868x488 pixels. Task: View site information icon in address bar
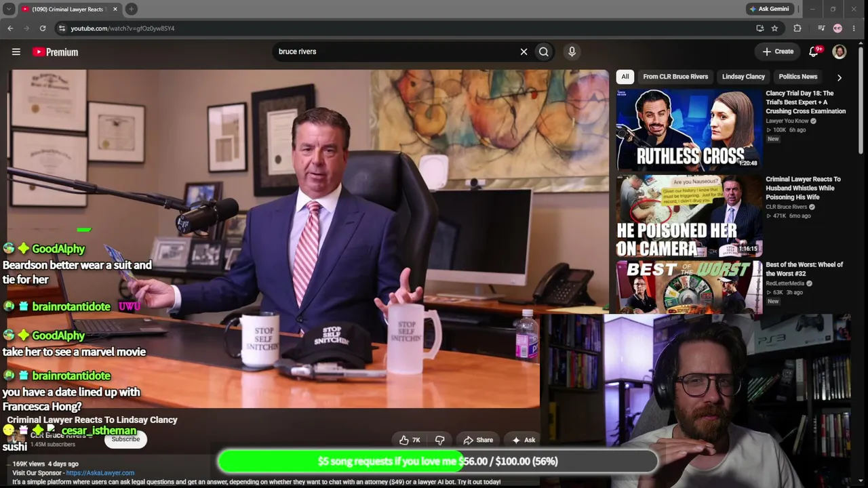point(62,28)
